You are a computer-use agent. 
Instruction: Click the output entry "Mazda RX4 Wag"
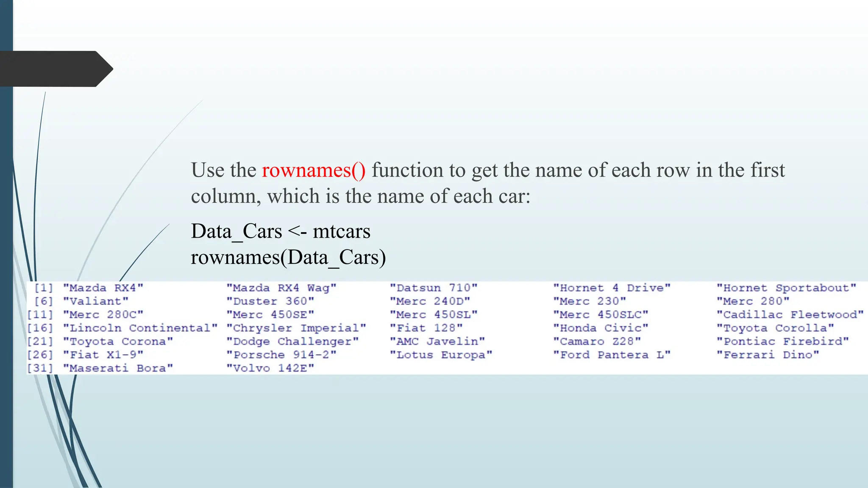click(x=281, y=288)
